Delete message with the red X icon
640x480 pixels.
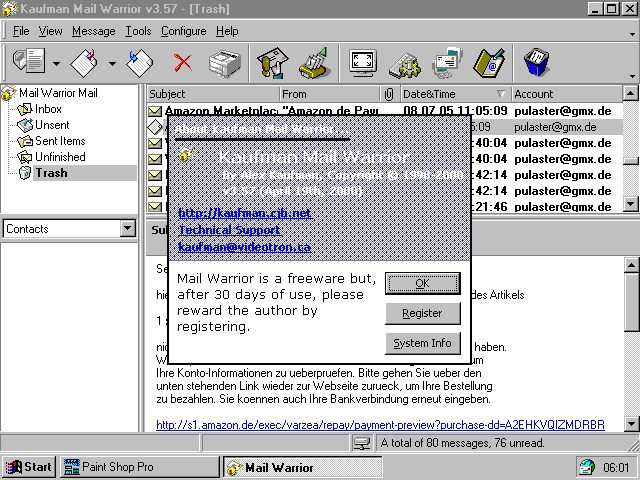coord(182,63)
